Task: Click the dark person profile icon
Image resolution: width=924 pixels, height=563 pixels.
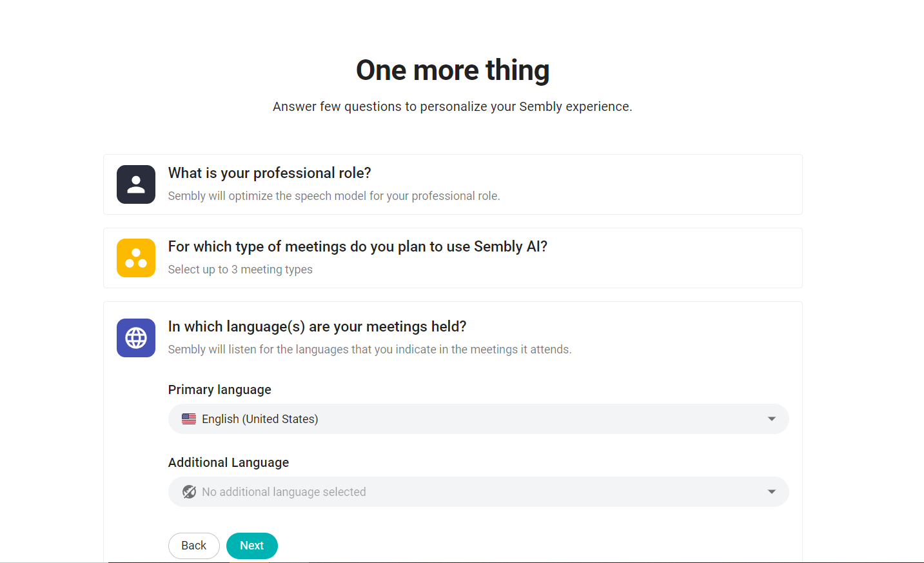Action: coord(136,184)
